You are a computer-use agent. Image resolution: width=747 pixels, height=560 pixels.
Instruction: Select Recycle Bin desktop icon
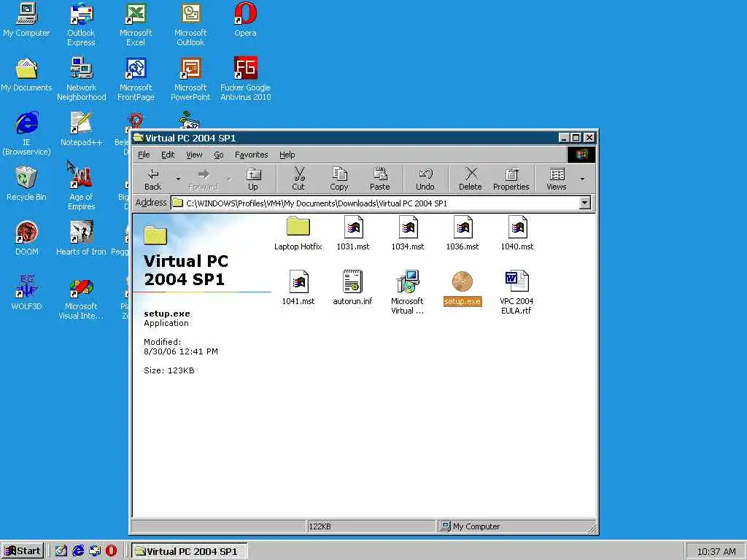pyautogui.click(x=26, y=184)
